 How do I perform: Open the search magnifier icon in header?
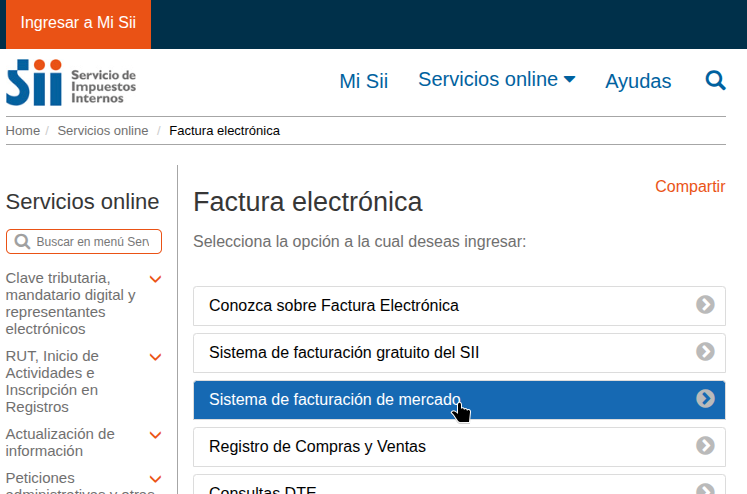tap(715, 80)
